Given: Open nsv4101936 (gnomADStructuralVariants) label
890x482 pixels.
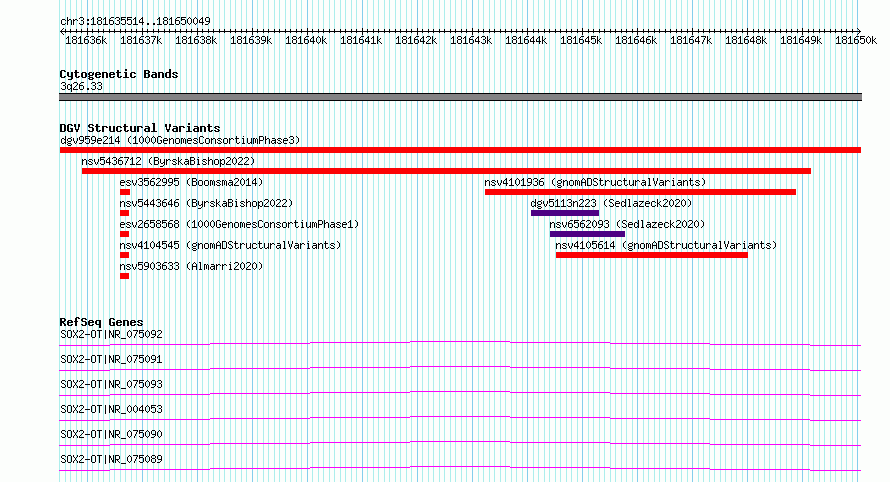Looking at the screenshot, I should (595, 182).
